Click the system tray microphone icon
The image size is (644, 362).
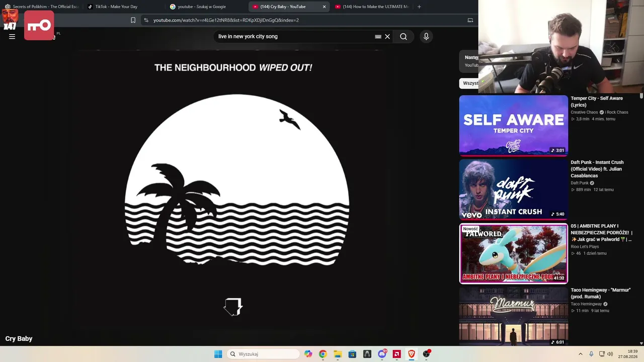[591, 354]
